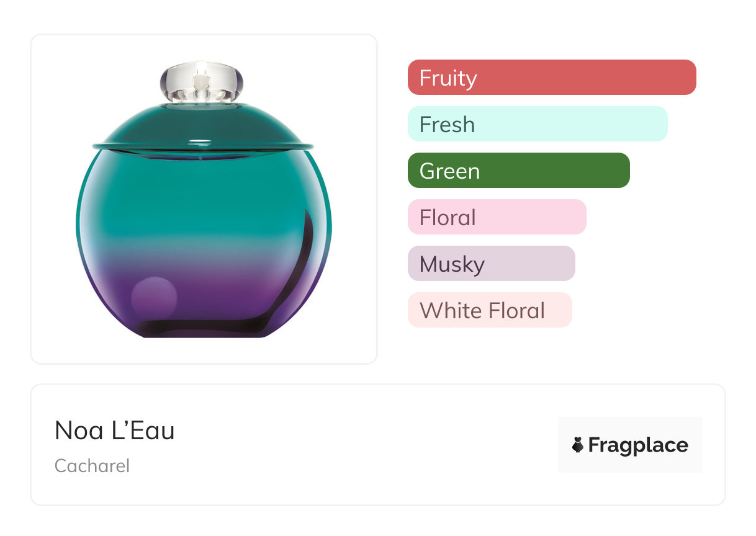Click the Fragplace wordmark text
This screenshot has width=756, height=536.
tap(637, 445)
